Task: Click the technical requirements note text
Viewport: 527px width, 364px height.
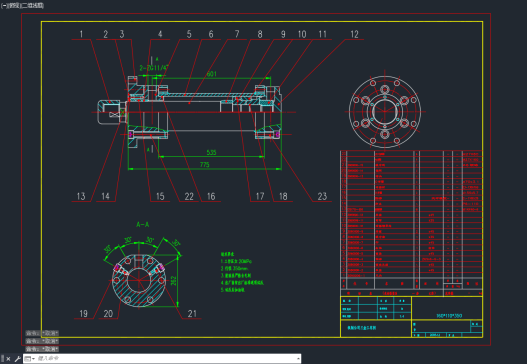Action: coord(242,272)
